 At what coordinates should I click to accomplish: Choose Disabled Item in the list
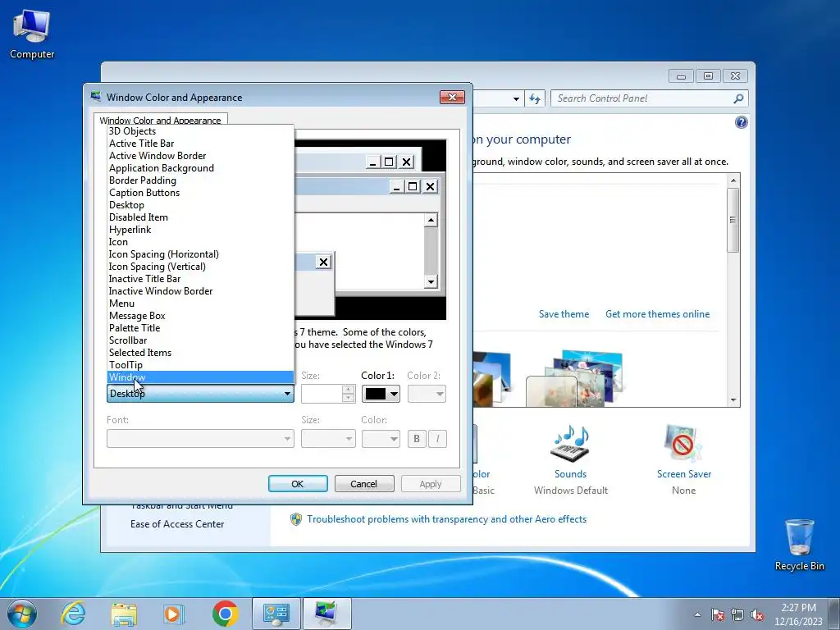[x=200, y=217]
